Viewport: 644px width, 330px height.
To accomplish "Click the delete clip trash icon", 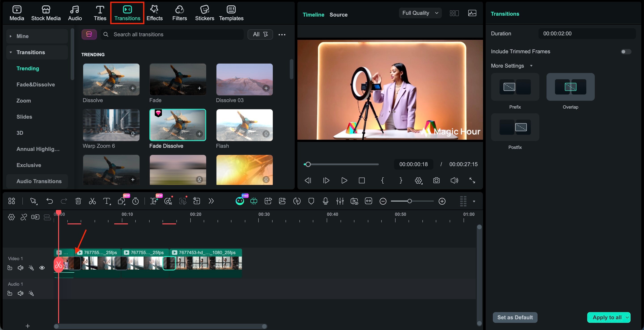I will [x=78, y=201].
